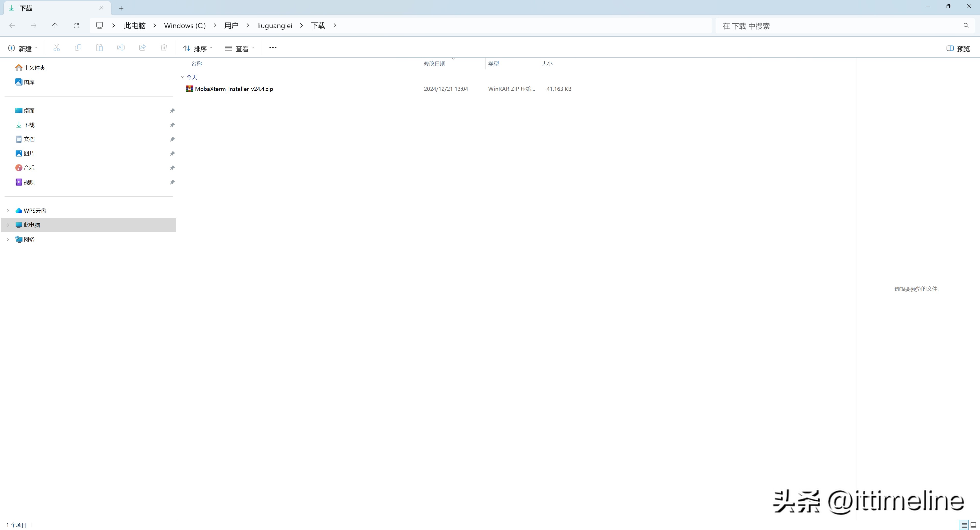The height and width of the screenshot is (530, 980).
Task: Expand the WPS云盘 tree node
Action: [x=8, y=211]
